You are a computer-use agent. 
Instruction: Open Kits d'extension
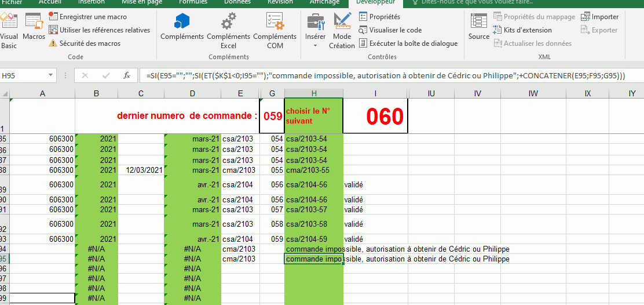pyautogui.click(x=522, y=30)
